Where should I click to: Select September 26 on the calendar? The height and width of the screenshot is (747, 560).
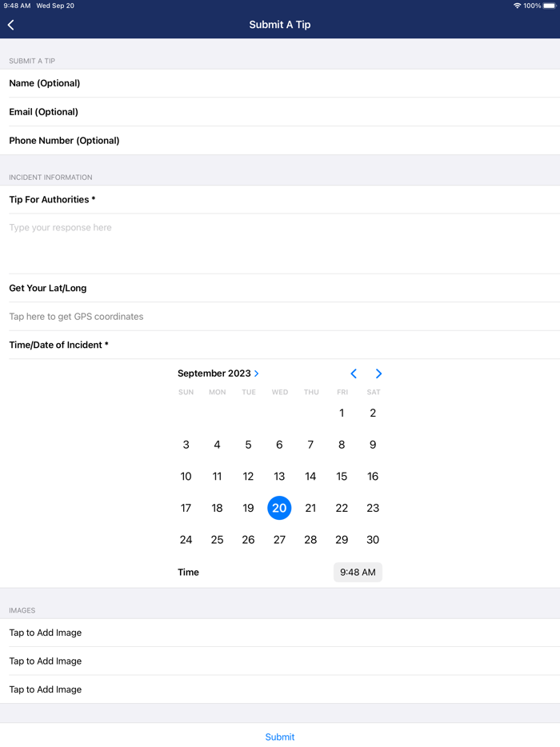point(248,540)
